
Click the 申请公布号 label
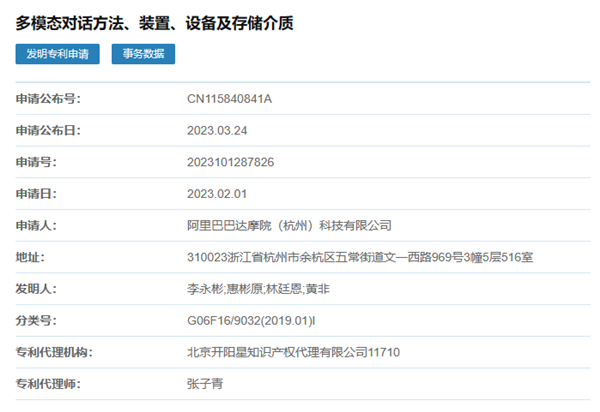click(x=48, y=99)
